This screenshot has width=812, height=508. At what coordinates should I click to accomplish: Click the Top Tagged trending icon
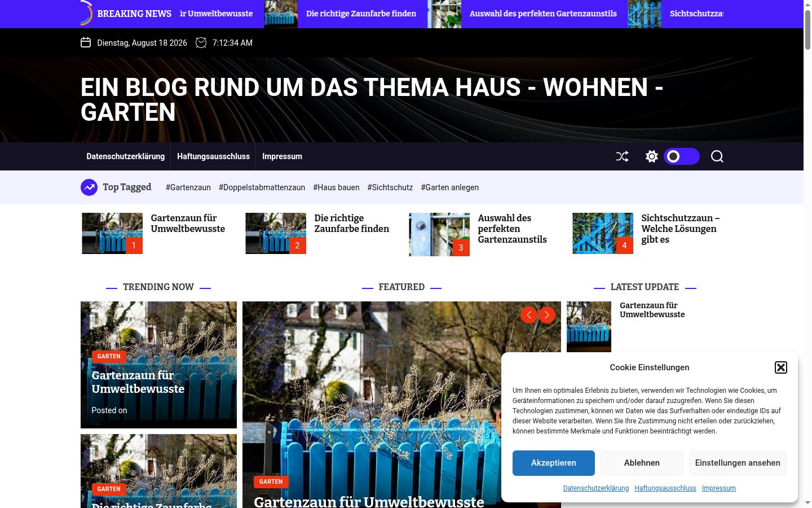tap(89, 187)
